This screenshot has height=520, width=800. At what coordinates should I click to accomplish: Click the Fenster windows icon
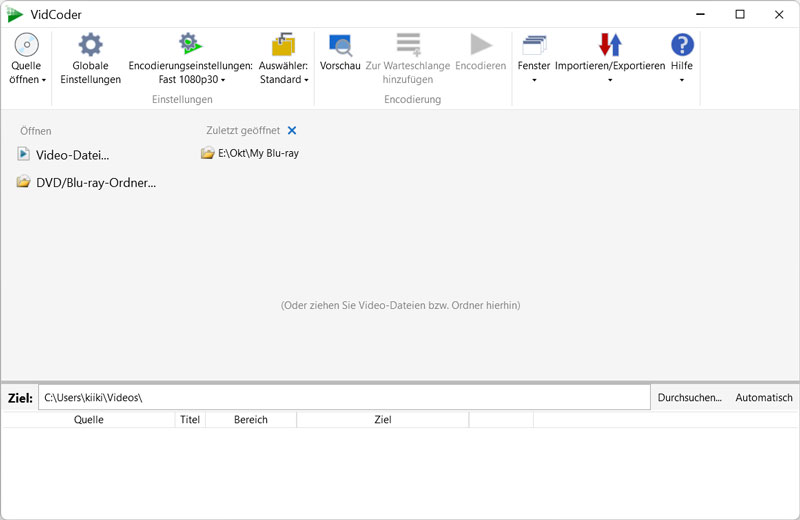tap(534, 45)
